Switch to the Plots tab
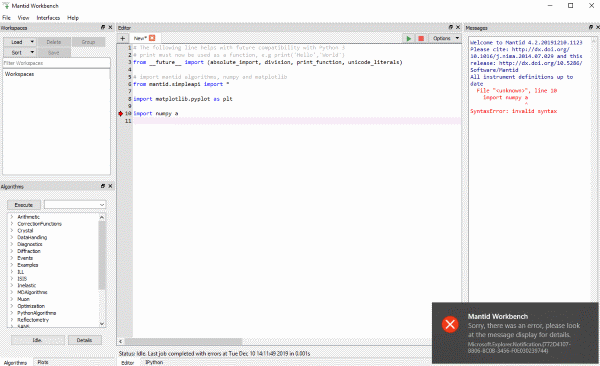Screen dimensions: 600x366 click(x=43, y=362)
